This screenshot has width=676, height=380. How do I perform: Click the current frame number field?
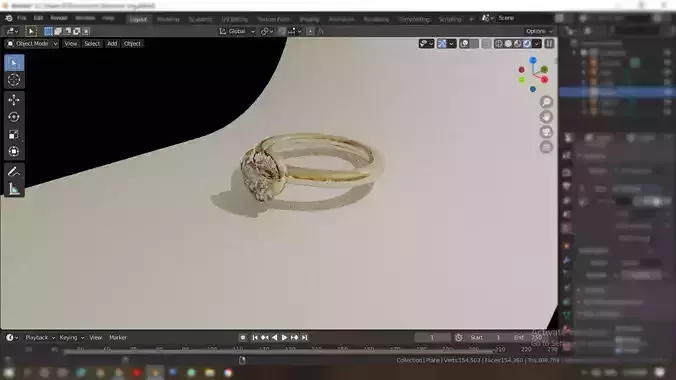pos(432,337)
